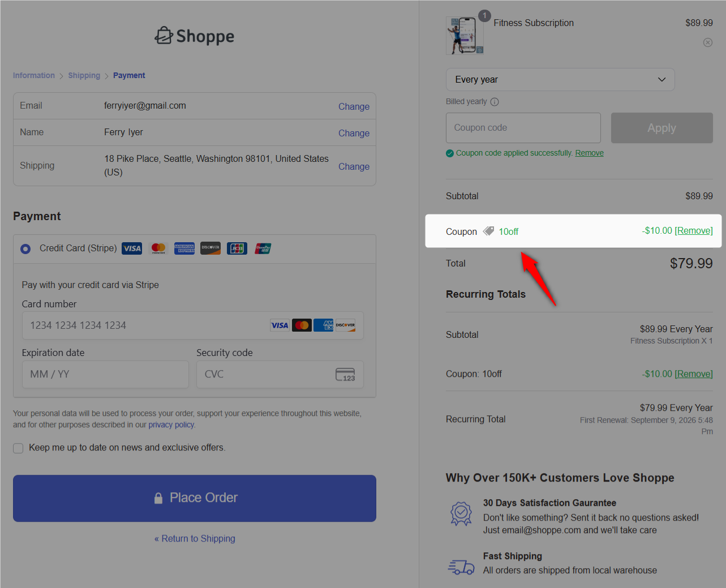Remove Fitness Subscription with the circled X icon
Viewport: 726px width, 588px height.
pyautogui.click(x=707, y=42)
